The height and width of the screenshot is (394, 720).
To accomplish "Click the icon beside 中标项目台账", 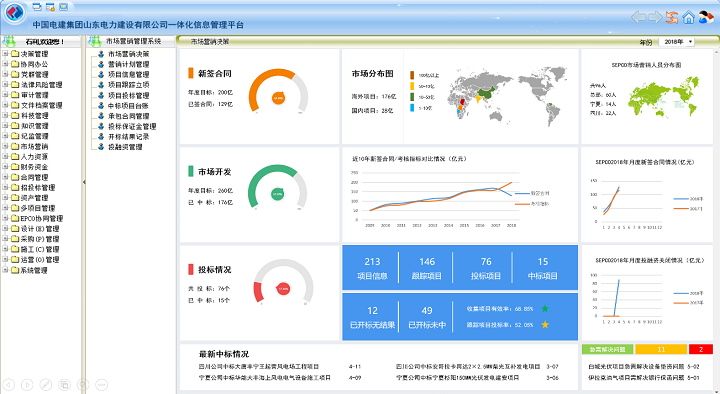I will coord(101,106).
